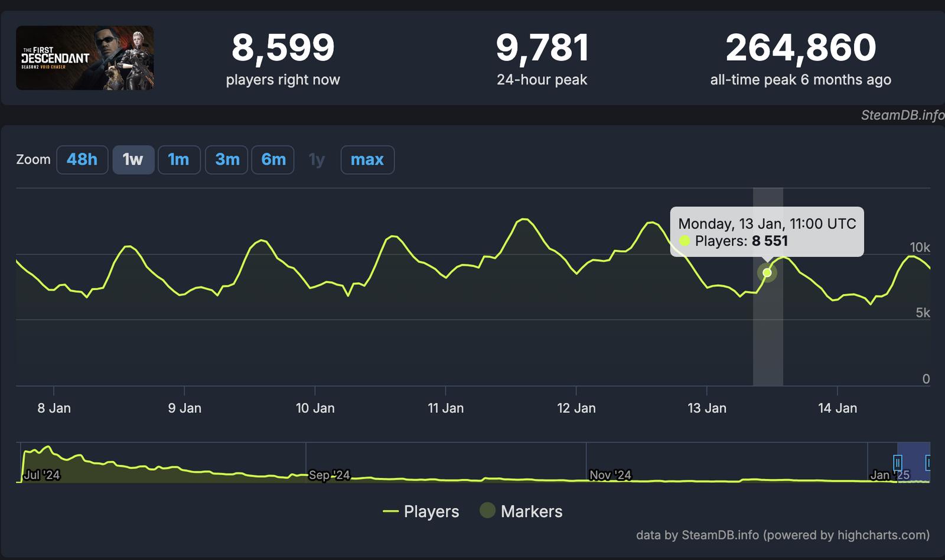The height and width of the screenshot is (560, 945).
Task: Set chart zoom to 6m
Action: (273, 159)
